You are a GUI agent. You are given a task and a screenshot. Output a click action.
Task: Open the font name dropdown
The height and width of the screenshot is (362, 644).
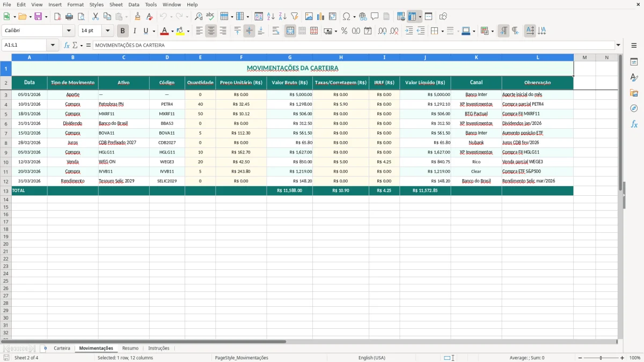pos(69,31)
